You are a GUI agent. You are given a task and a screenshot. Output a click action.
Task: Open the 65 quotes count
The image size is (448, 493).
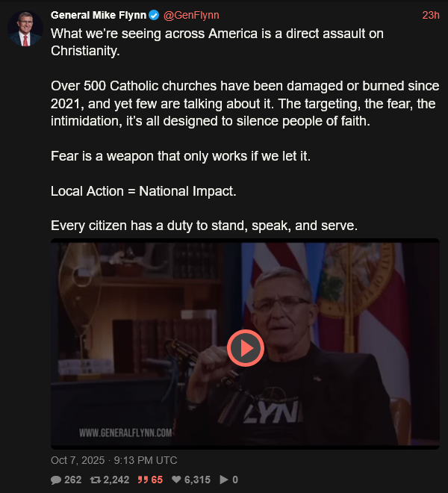(x=157, y=480)
